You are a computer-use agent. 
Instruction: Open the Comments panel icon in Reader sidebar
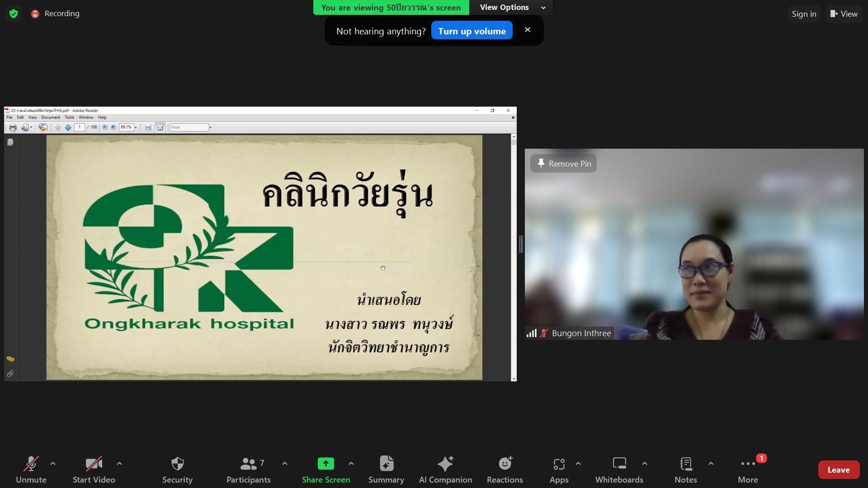pyautogui.click(x=10, y=359)
